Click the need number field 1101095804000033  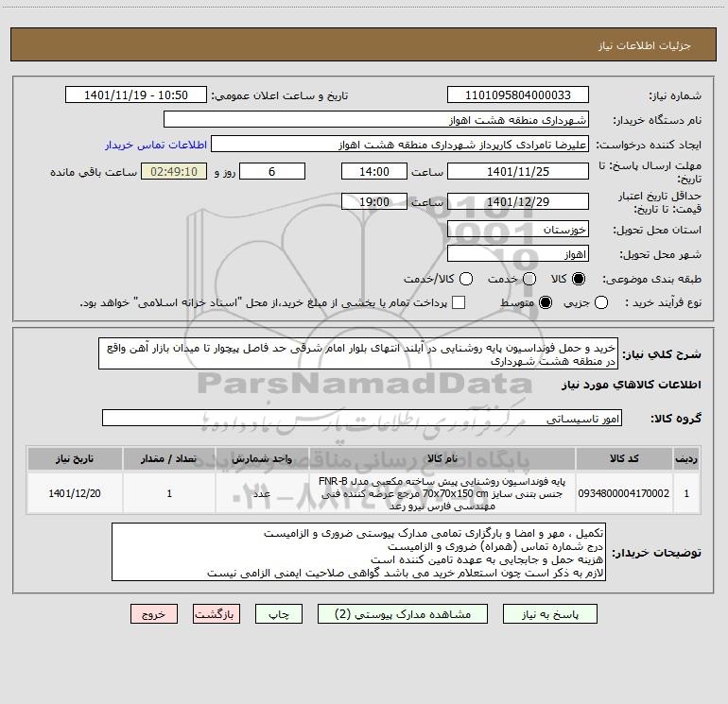pyautogui.click(x=518, y=94)
